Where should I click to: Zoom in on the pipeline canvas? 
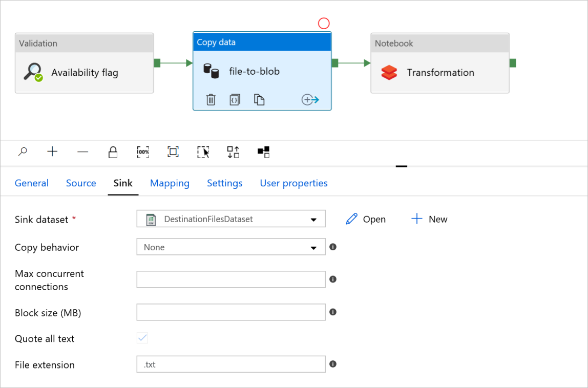tap(52, 152)
